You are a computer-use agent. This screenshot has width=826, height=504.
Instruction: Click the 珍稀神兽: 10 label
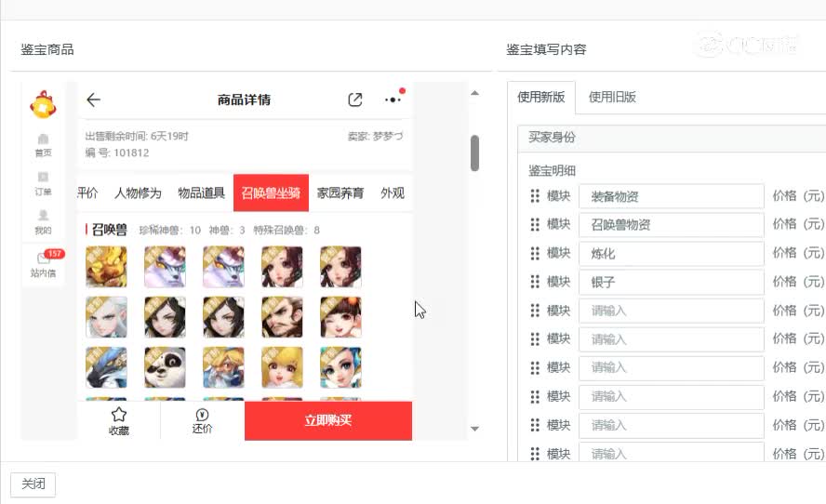(x=169, y=230)
